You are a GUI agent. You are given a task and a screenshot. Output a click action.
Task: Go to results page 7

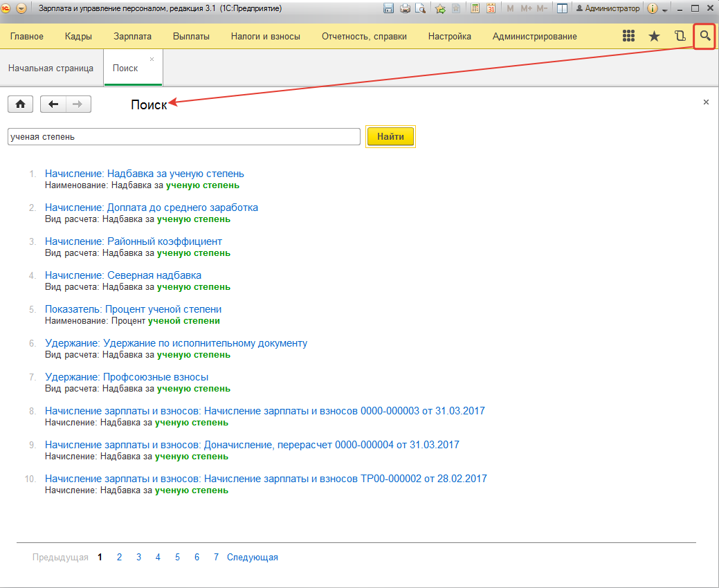216,558
